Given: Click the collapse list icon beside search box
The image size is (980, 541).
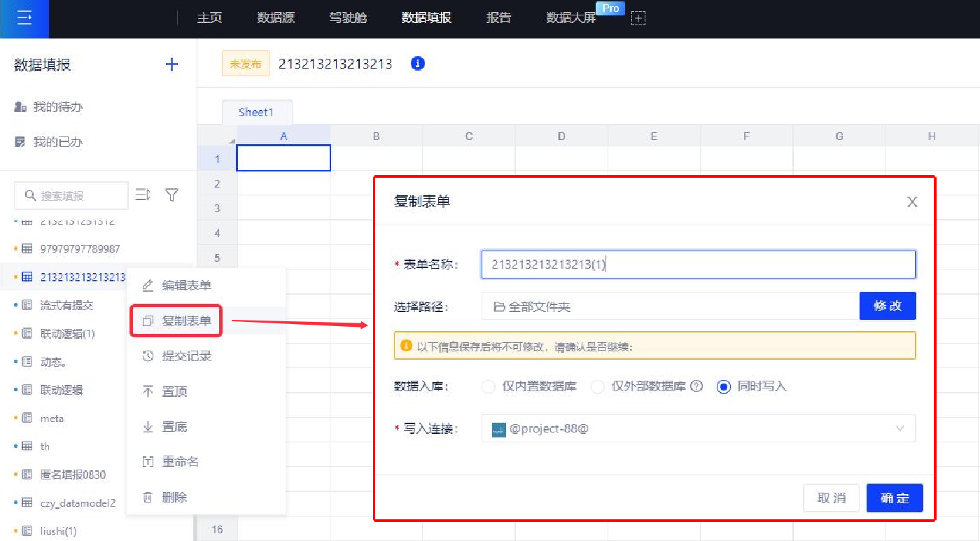Looking at the screenshot, I should (143, 195).
